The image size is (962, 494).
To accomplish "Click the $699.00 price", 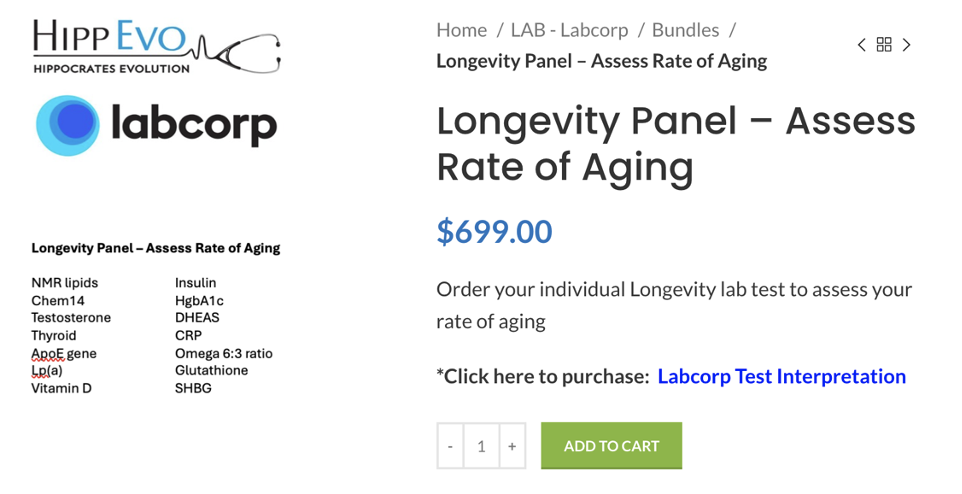I will pyautogui.click(x=494, y=231).
